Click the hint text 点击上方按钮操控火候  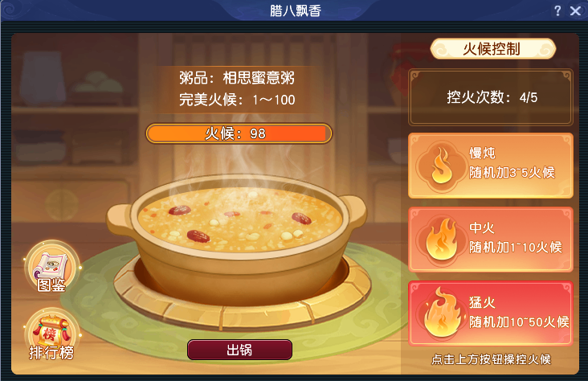(491, 359)
